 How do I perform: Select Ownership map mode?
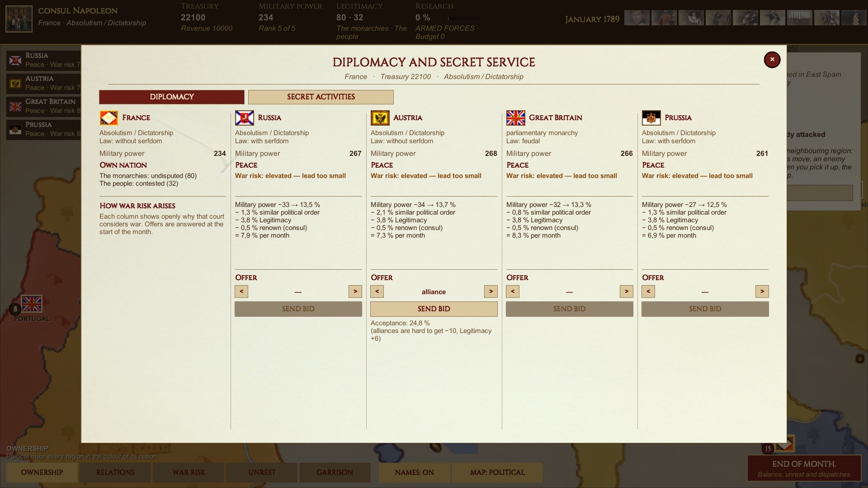pos(42,473)
